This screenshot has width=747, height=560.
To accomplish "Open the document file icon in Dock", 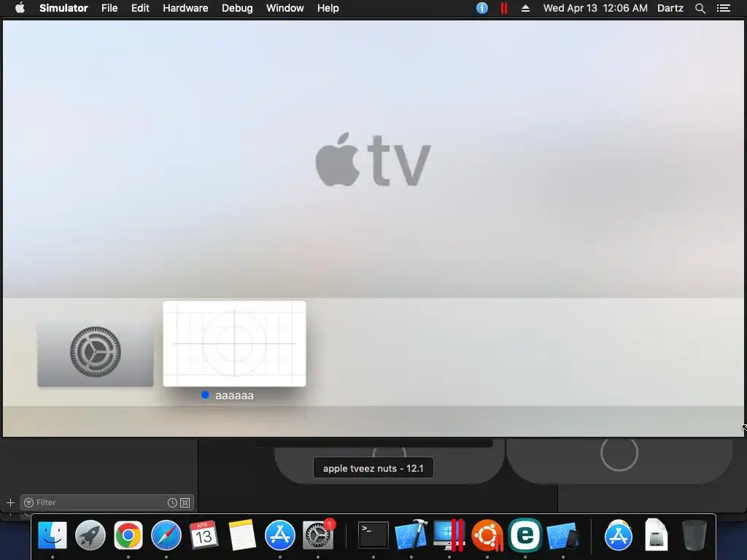I will tap(657, 535).
